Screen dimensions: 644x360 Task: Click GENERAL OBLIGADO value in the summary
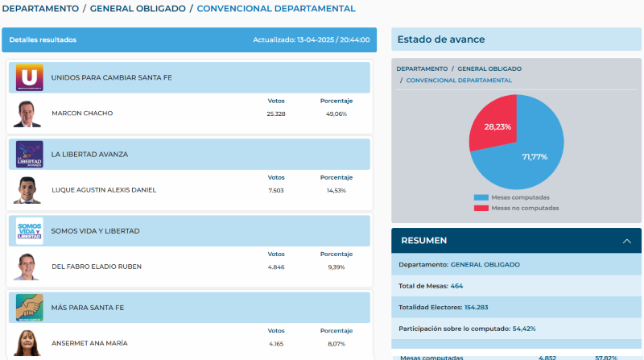pos(485,264)
